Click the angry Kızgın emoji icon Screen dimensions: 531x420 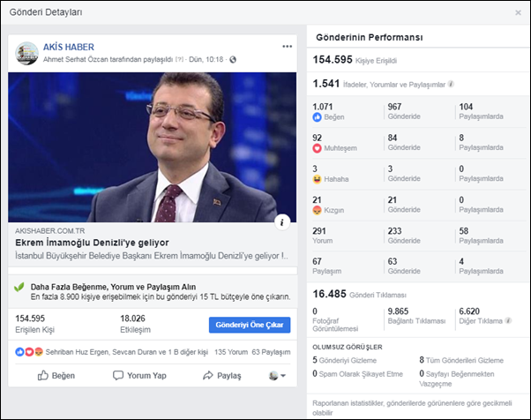click(317, 210)
